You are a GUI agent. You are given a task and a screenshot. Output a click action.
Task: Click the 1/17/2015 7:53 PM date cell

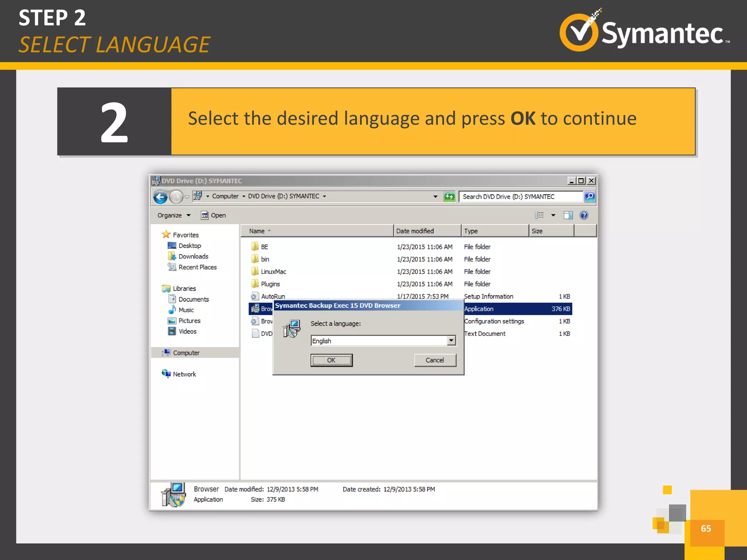pos(422,296)
